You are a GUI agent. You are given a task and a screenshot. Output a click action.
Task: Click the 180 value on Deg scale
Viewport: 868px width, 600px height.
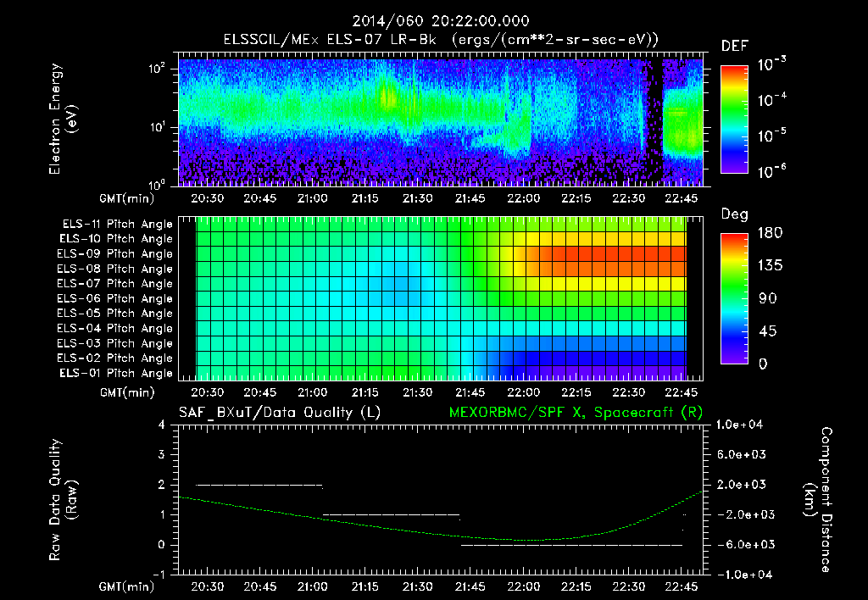coord(770,232)
